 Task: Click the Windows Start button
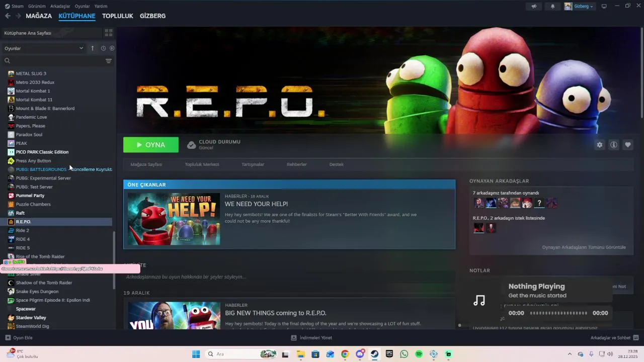click(196, 354)
